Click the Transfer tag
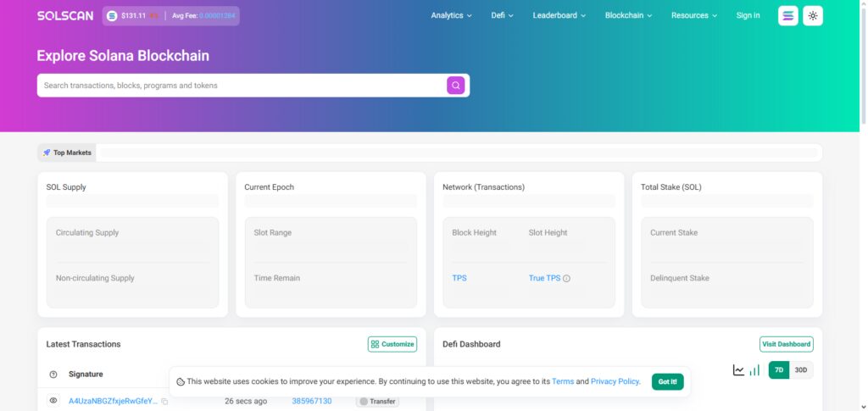This screenshot has height=411, width=868. pyautogui.click(x=377, y=401)
